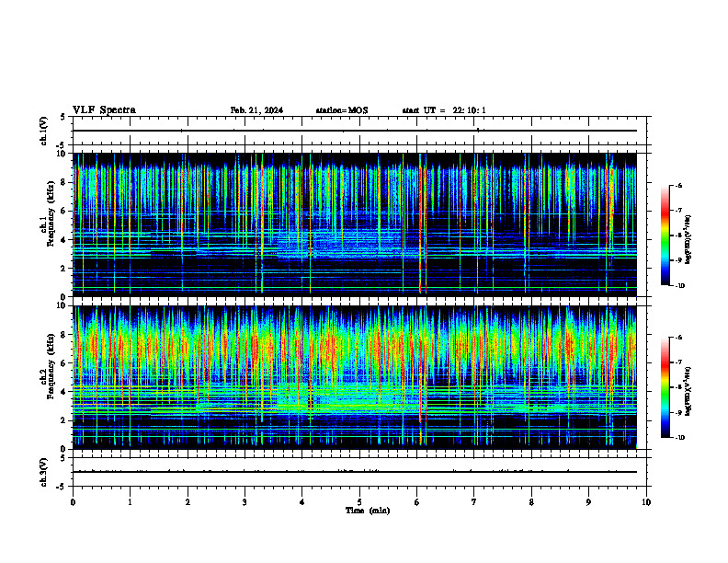Viewport: 728px width, 563px height.
Task: Select the ch.2 colorbar "log(PSD)" label
Action: click(688, 391)
